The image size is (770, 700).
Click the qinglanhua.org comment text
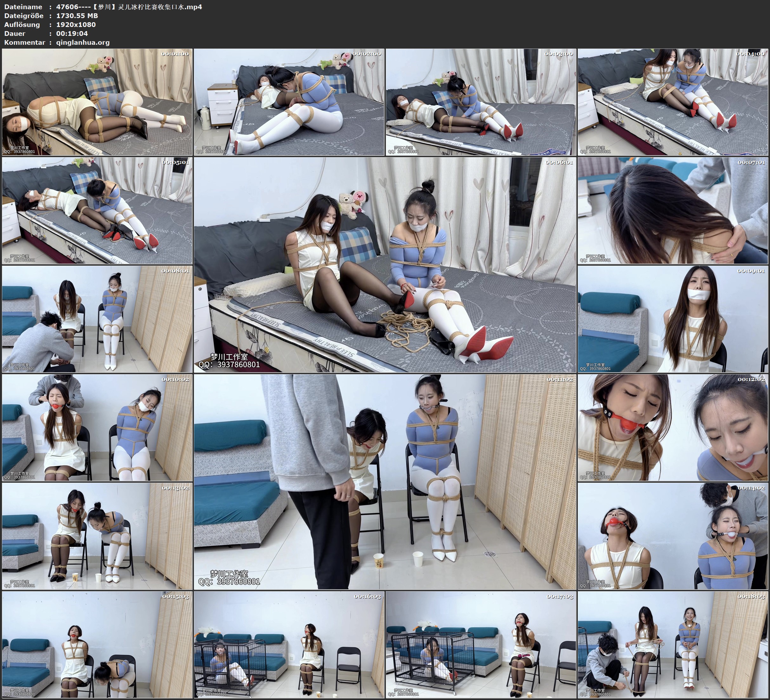click(x=83, y=43)
